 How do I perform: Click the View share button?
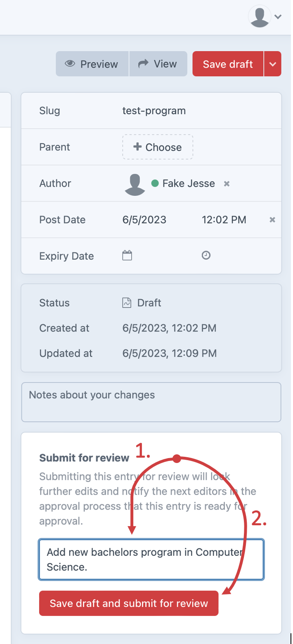coord(158,64)
